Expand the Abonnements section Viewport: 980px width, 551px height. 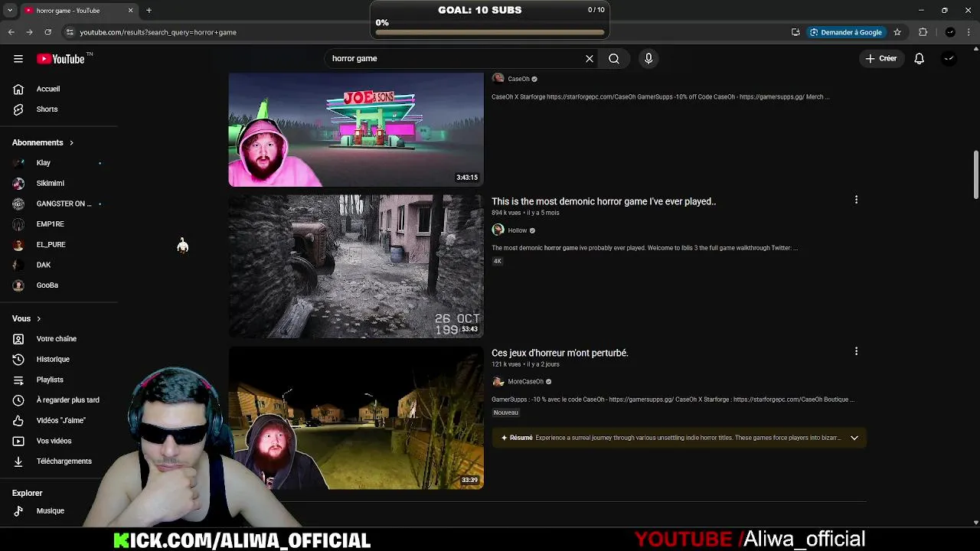click(x=43, y=142)
